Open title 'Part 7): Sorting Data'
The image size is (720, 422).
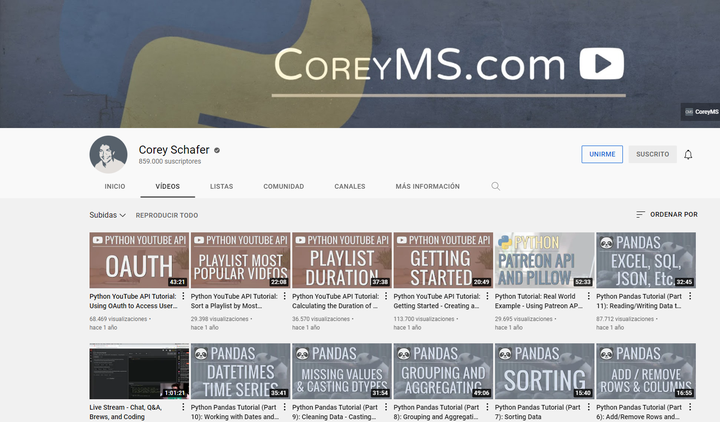pyautogui.click(x=538, y=412)
